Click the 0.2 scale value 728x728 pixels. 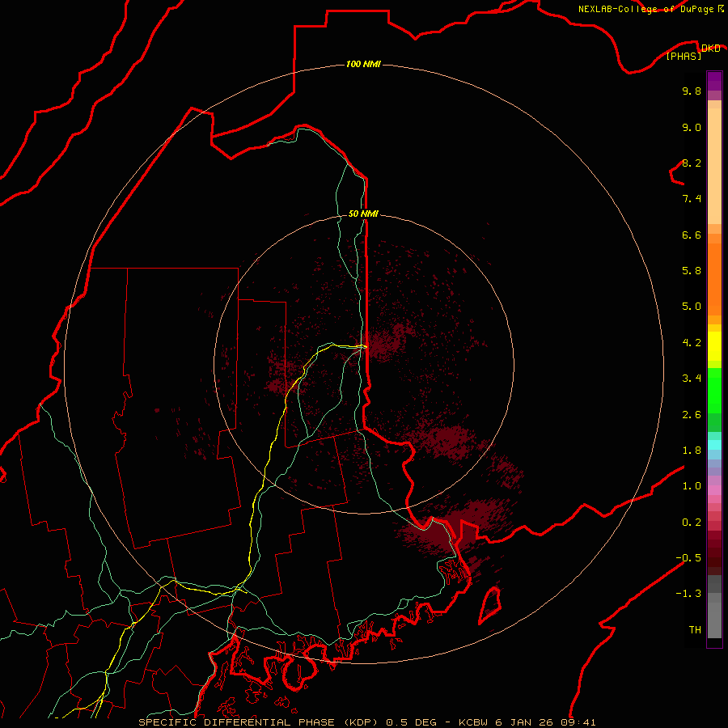coord(692,523)
